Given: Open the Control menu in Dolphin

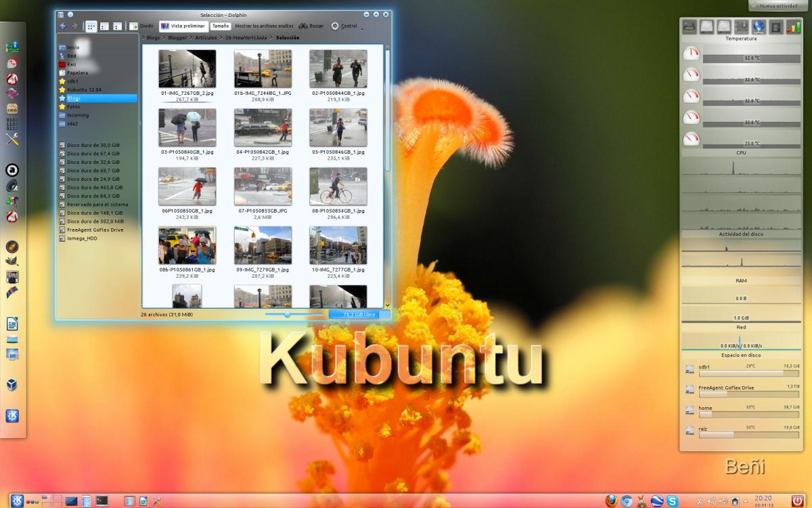Looking at the screenshot, I should (x=344, y=26).
